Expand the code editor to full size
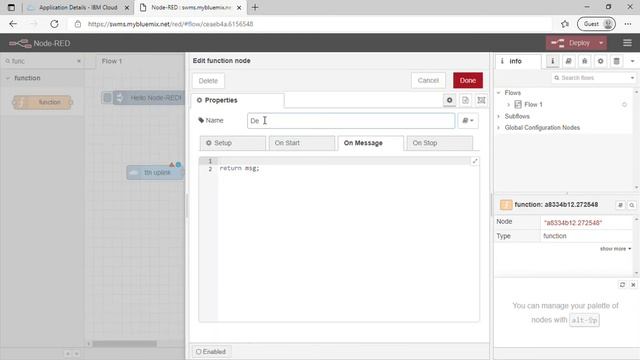 (475, 161)
